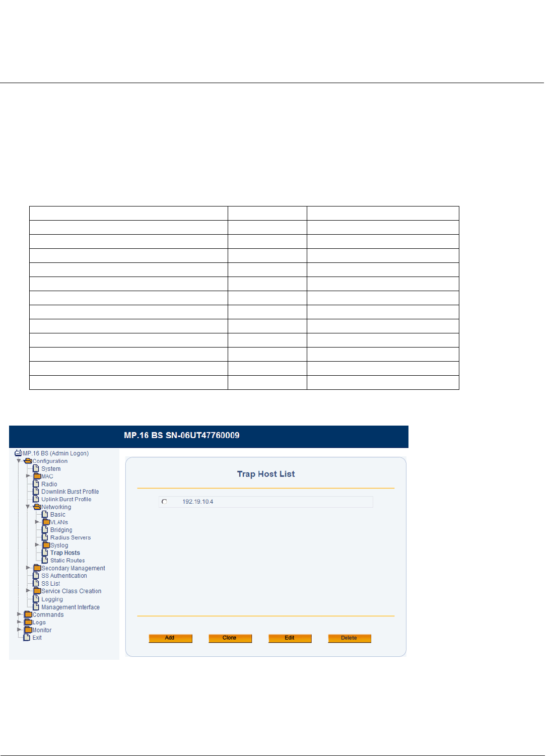Click MP.16 BS (Admin Logon) root label
The image size is (549, 756).
click(x=56, y=453)
